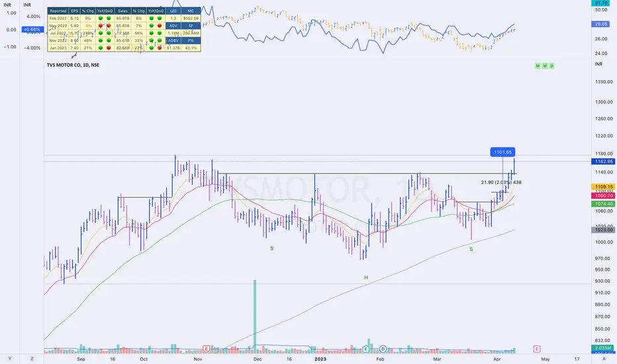Click the AD$V header cell

(173, 40)
